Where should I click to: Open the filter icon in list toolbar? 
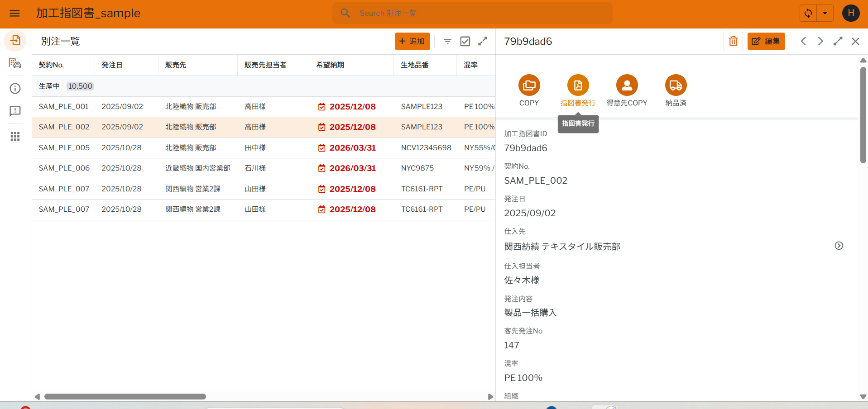(447, 42)
